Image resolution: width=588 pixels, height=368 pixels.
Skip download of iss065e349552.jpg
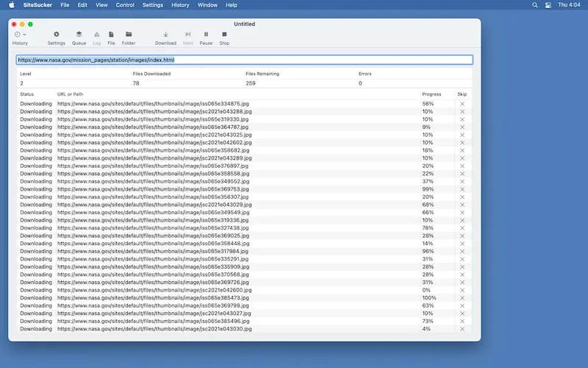[x=462, y=181]
